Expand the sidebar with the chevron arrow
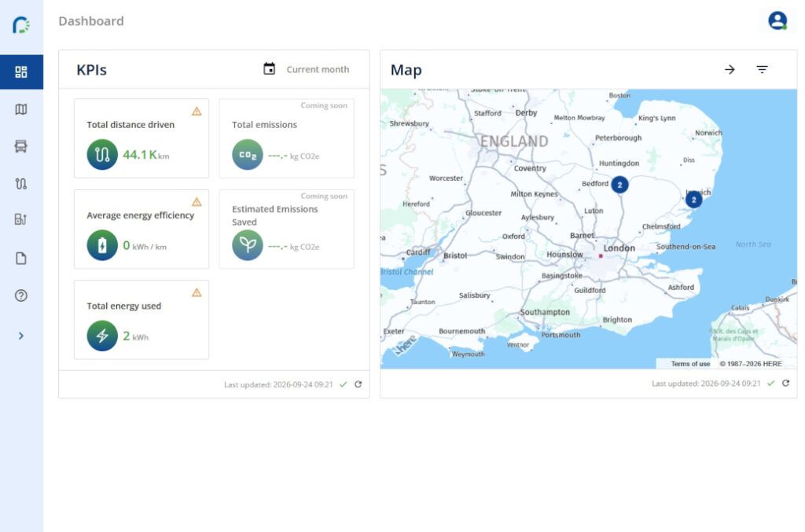 (x=21, y=336)
